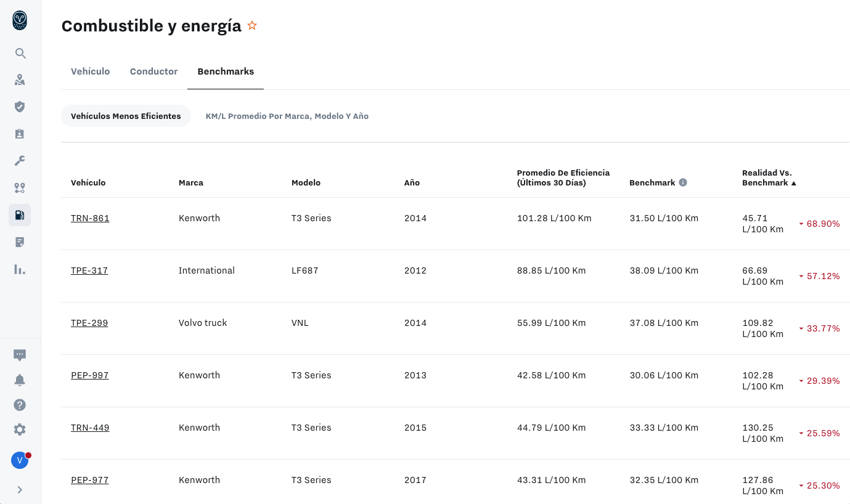This screenshot has width=850, height=504.
Task: Select the Benchmarks tab
Action: coord(226,71)
